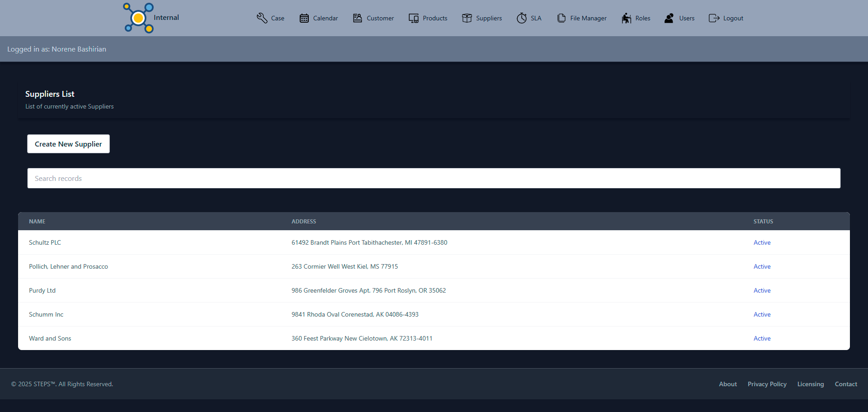This screenshot has height=412, width=868.
Task: Click the Customer icon in navigation
Action: (x=358, y=18)
